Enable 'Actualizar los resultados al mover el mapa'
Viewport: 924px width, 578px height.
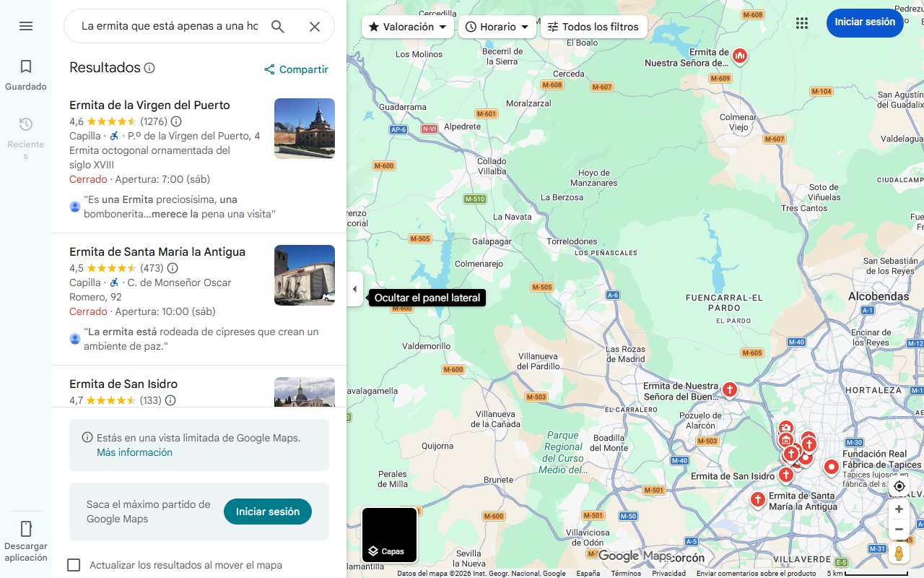pyautogui.click(x=74, y=565)
